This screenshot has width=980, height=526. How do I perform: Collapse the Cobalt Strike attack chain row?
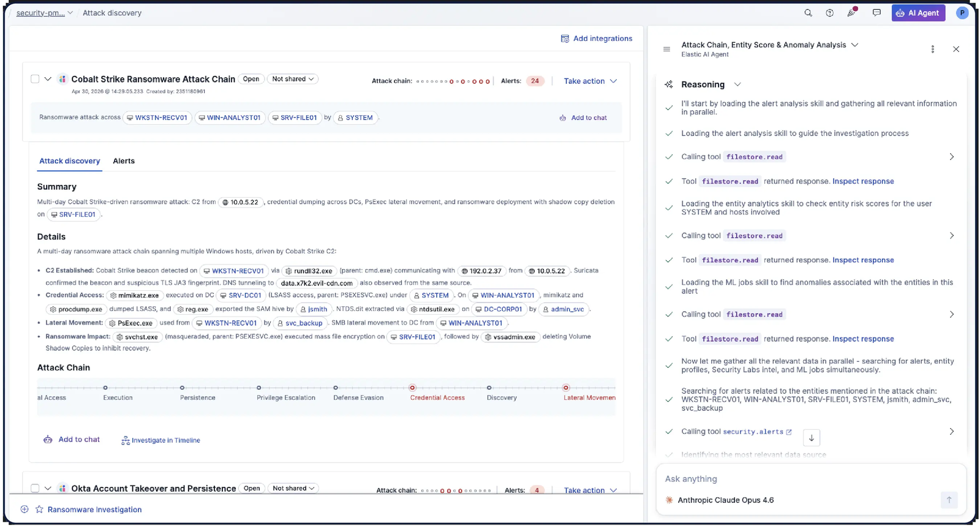48,79
